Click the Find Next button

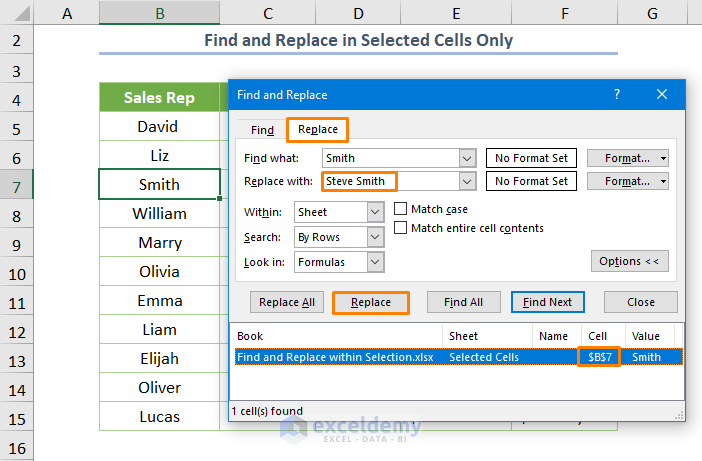pos(547,302)
